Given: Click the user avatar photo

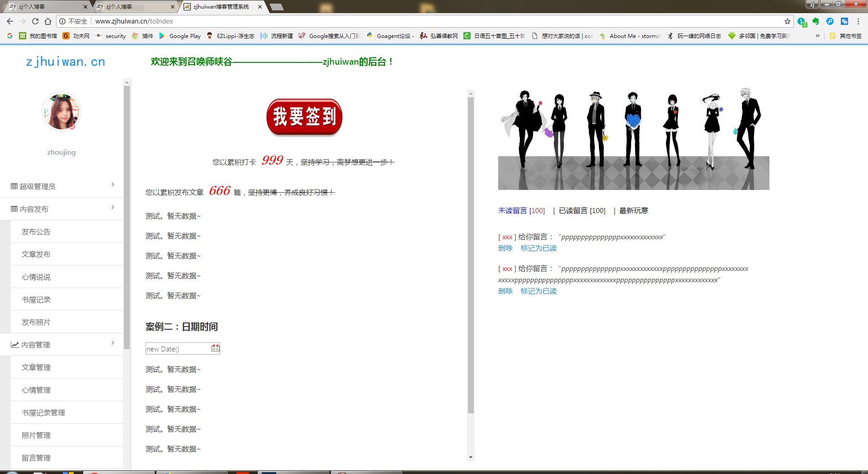Looking at the screenshot, I should point(61,112).
